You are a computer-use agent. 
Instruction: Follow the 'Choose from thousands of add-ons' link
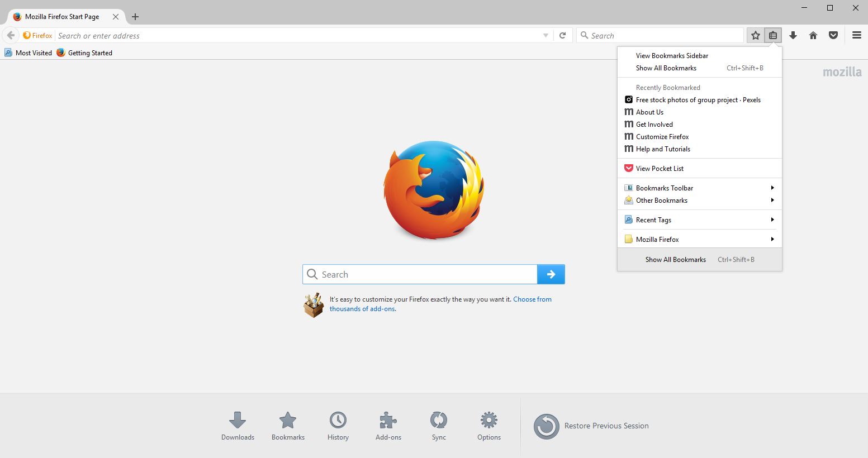pos(532,299)
